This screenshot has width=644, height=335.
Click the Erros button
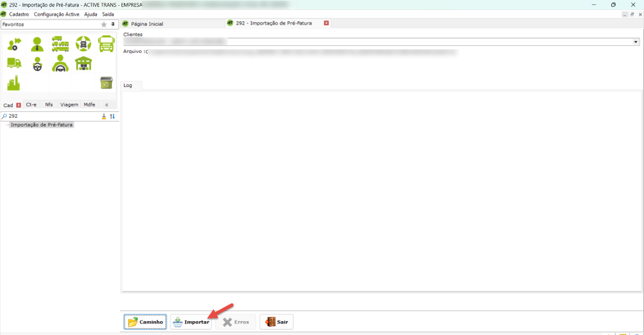pos(236,322)
